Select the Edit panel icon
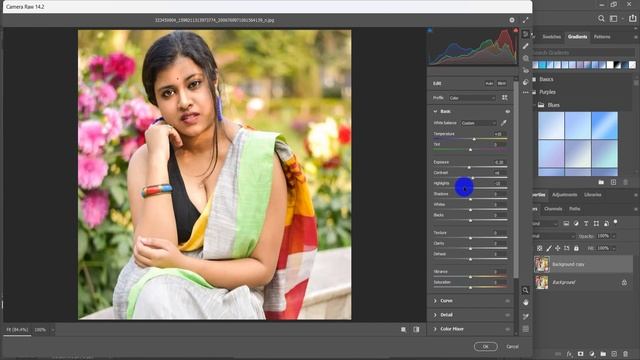The width and height of the screenshot is (640, 360). (x=526, y=34)
